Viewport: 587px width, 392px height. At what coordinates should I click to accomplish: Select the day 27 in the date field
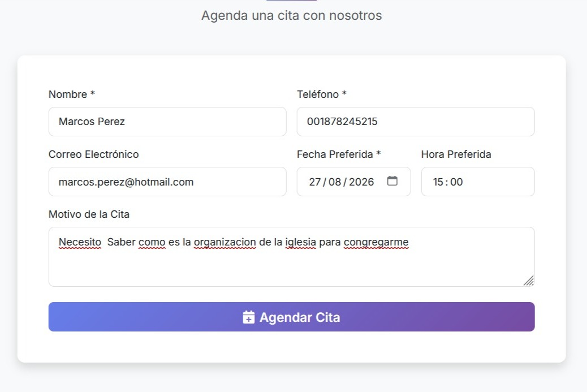tap(314, 182)
